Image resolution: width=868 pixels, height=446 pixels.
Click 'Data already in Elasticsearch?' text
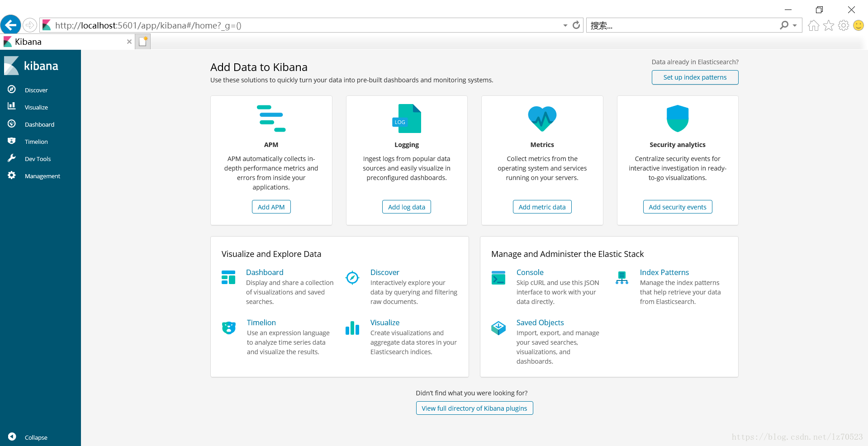(695, 62)
